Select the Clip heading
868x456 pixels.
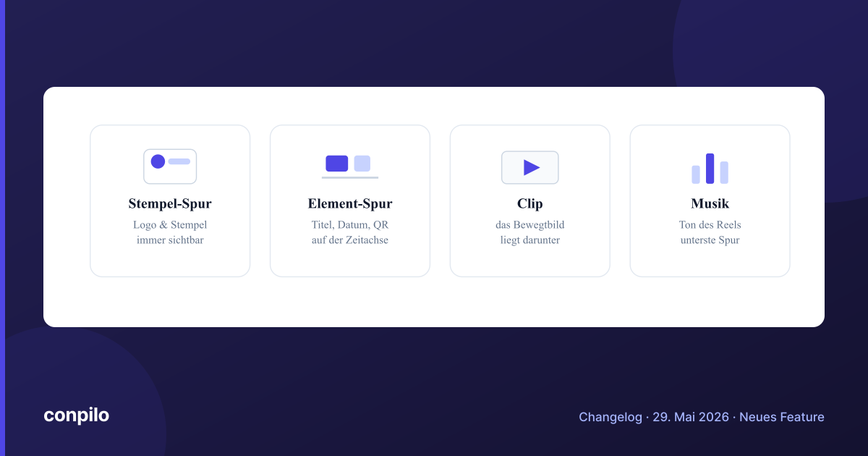[530, 204]
